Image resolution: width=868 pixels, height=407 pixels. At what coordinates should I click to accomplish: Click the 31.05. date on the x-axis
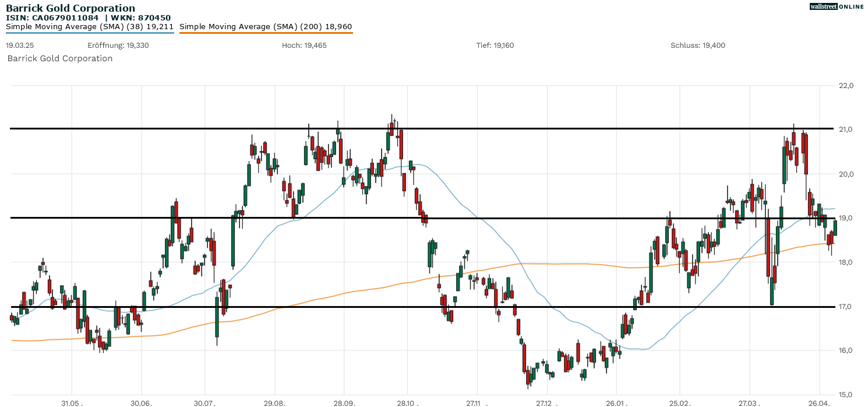(x=72, y=403)
